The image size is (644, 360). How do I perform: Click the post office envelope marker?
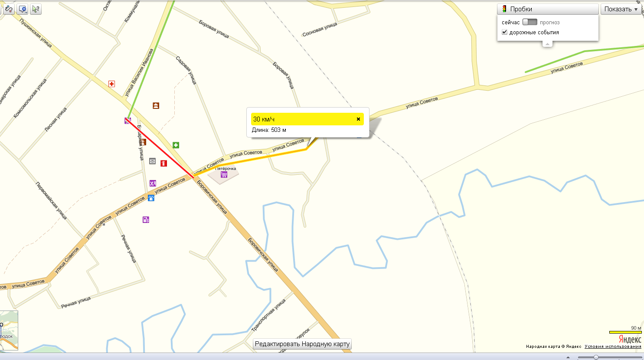coord(152,161)
